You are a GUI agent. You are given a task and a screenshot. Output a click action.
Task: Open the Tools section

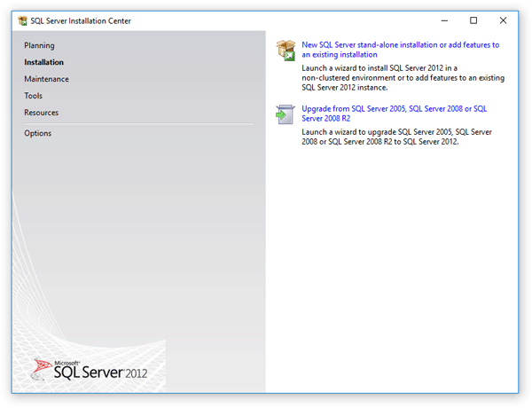click(x=34, y=96)
